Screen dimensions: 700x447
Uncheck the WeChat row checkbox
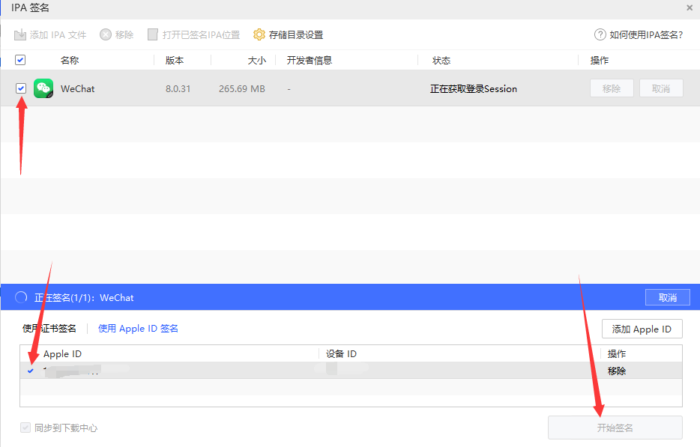(x=21, y=88)
